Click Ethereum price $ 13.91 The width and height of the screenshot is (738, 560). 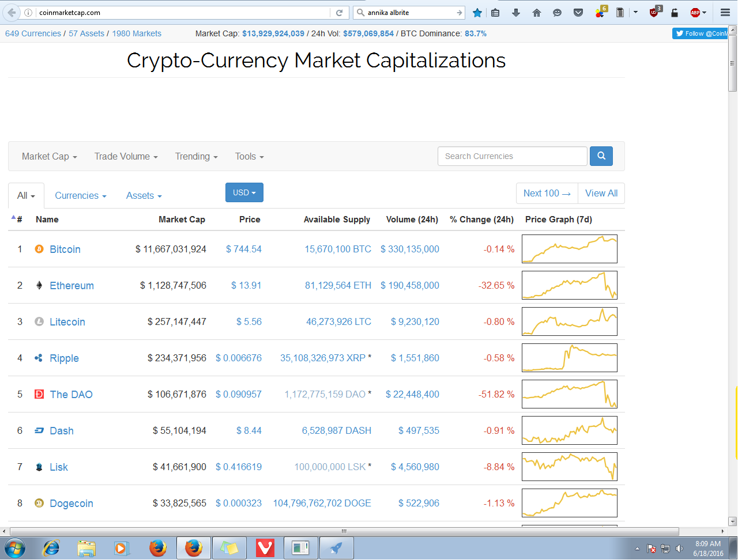246,285
